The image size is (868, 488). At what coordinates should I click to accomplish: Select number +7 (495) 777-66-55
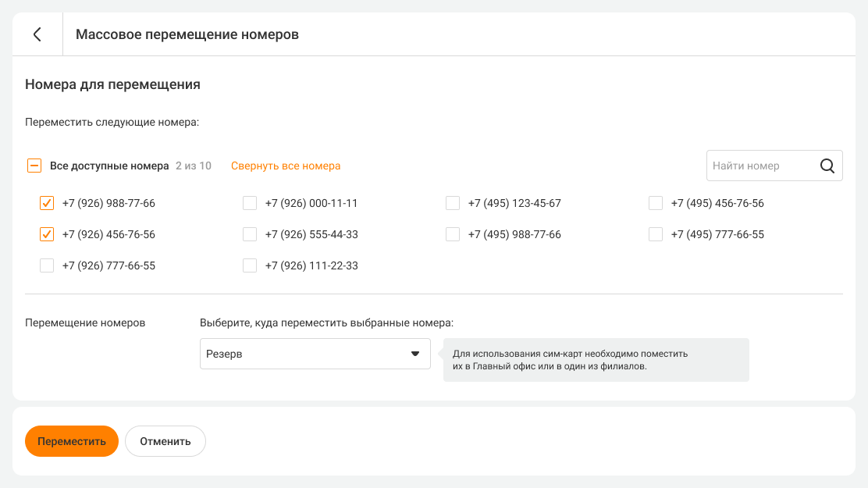[656, 234]
